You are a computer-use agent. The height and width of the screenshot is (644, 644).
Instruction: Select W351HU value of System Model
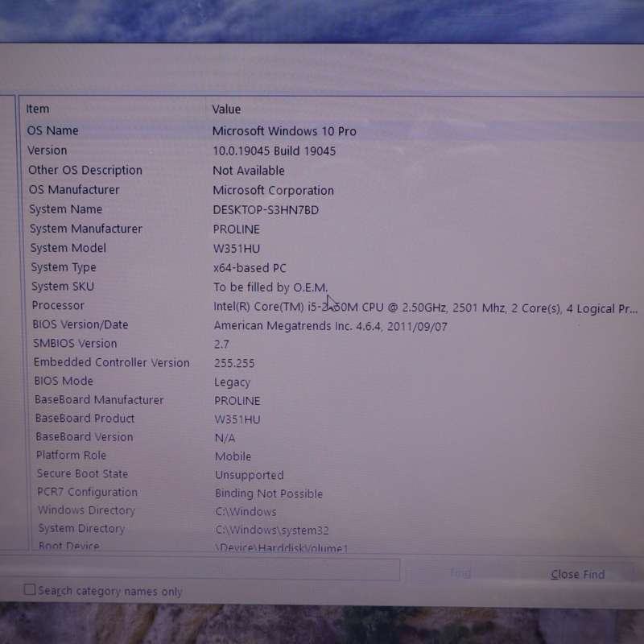(237, 249)
